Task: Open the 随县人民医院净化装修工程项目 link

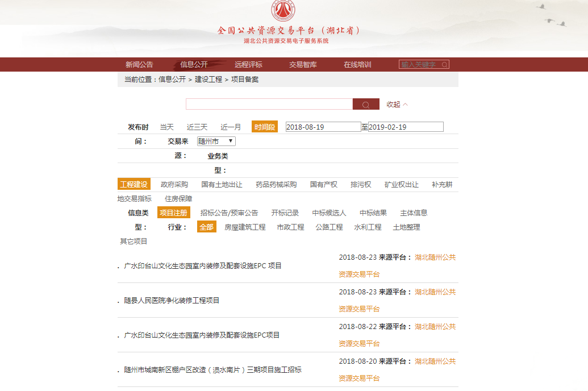Action: coord(172,301)
